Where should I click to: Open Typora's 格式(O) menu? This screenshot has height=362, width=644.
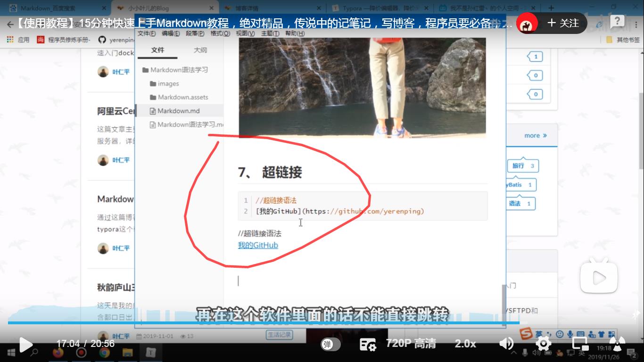coord(220,33)
